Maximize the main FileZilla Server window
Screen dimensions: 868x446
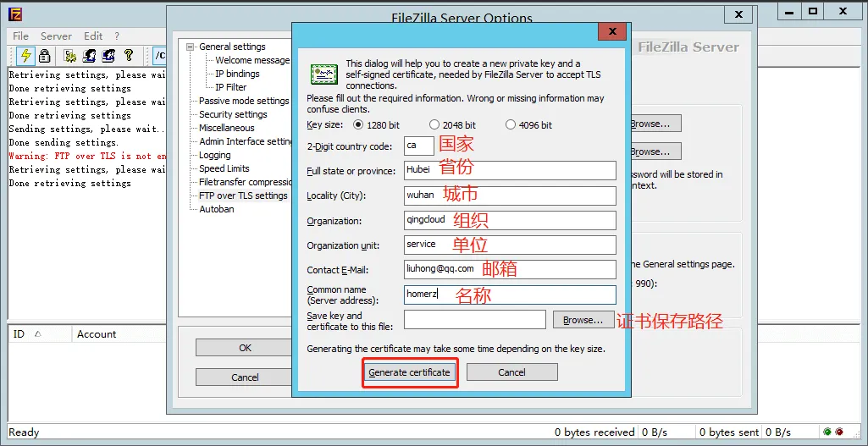pos(813,11)
